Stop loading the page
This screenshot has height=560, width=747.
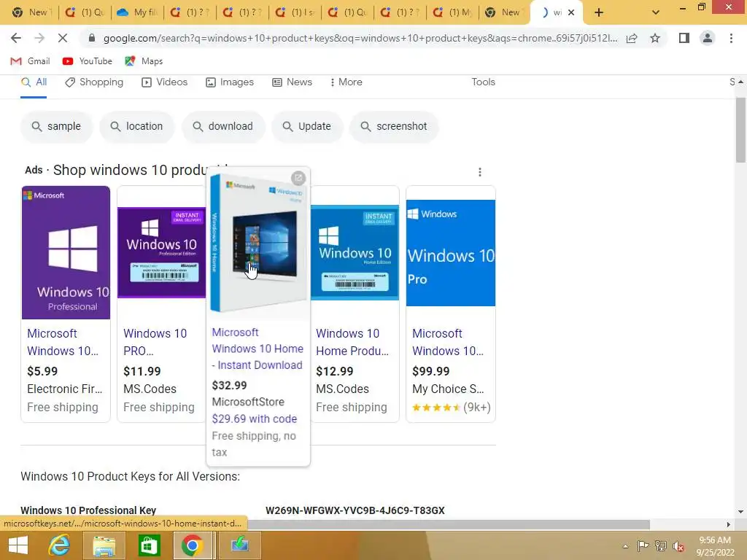pyautogui.click(x=63, y=38)
